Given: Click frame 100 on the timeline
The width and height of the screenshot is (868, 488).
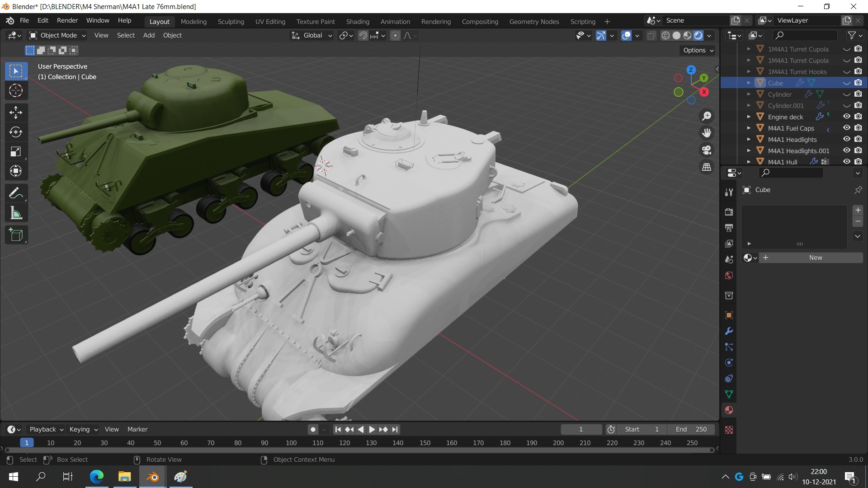Looking at the screenshot, I should click(291, 443).
